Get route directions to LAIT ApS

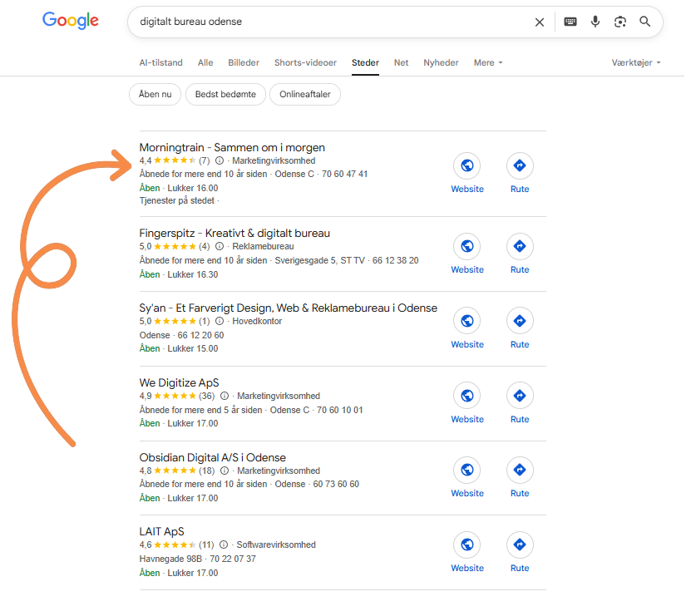520,545
